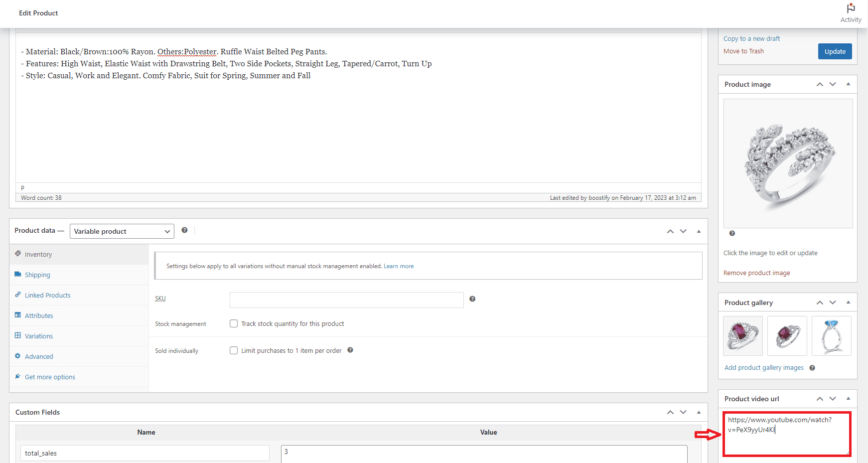Click the help icon below product image

(x=732, y=233)
